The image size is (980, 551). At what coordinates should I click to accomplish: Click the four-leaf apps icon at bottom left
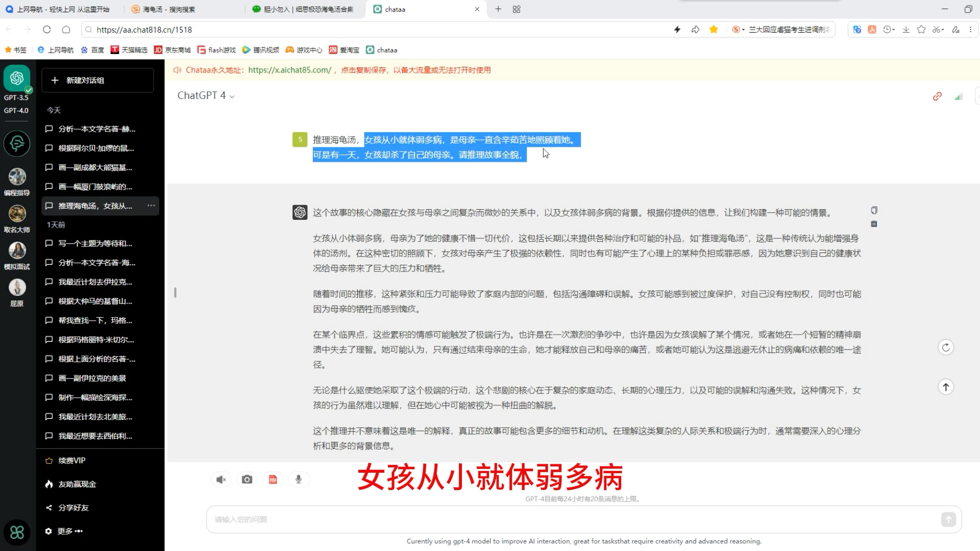[x=17, y=533]
